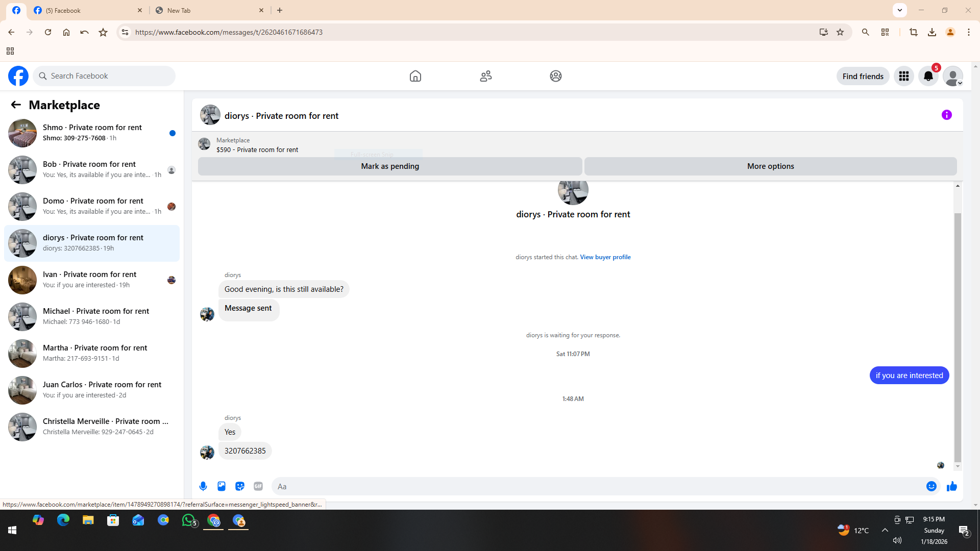The image size is (980, 551).
Task: Click the Aa message input field
Action: pyautogui.click(x=597, y=486)
